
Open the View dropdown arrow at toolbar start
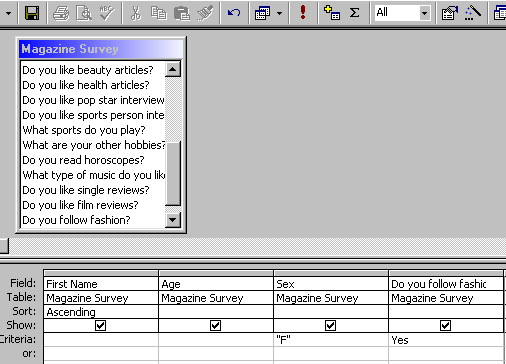tap(8, 13)
